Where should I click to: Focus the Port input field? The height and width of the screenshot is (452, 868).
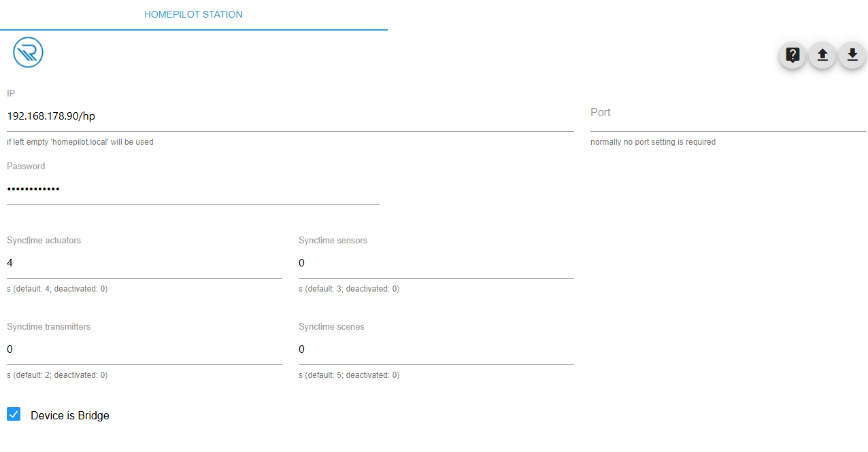click(x=727, y=116)
